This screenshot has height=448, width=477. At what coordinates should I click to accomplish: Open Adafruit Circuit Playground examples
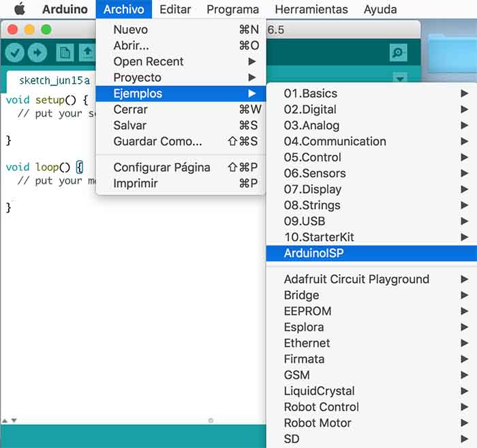pos(371,279)
